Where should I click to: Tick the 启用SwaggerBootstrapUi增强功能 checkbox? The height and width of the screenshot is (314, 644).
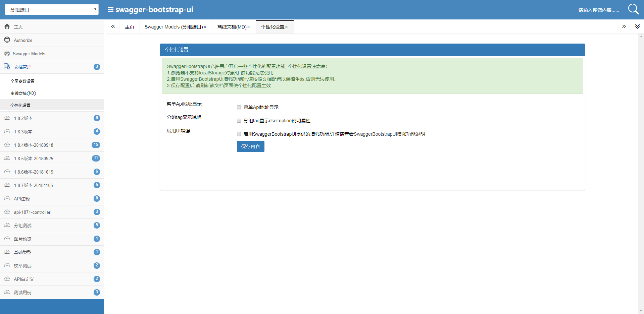coord(239,134)
